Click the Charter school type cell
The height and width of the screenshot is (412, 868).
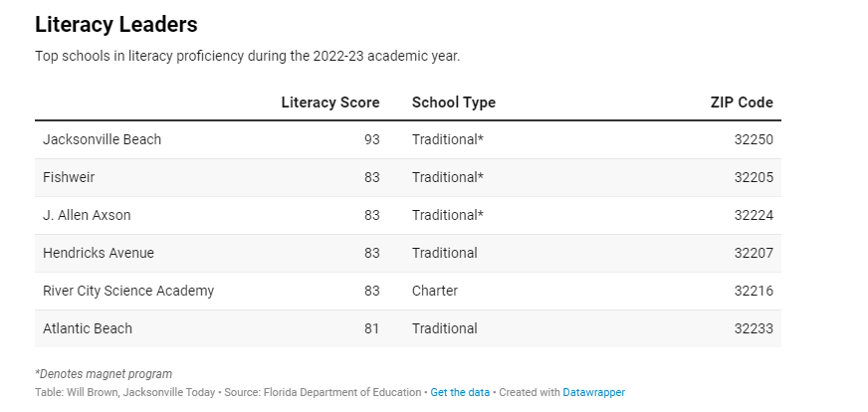tap(435, 291)
